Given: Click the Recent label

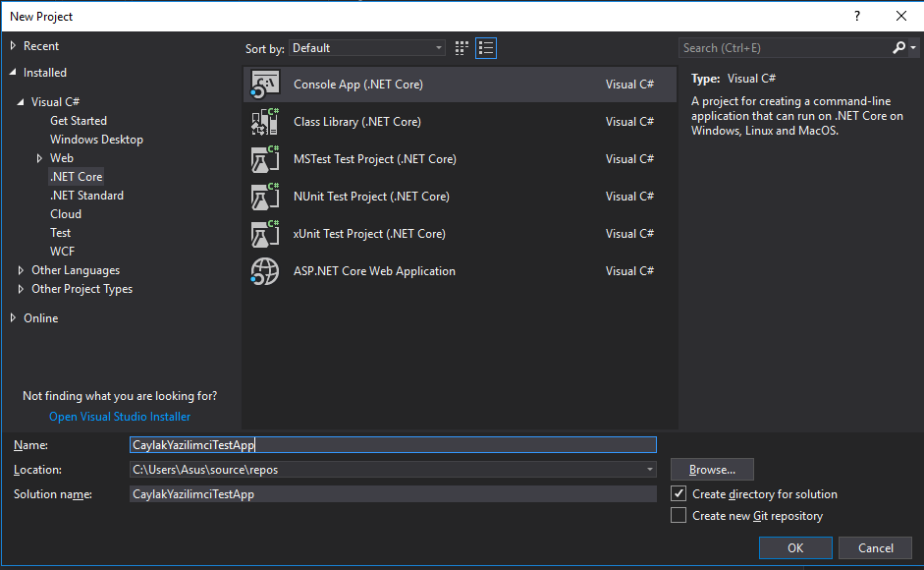Looking at the screenshot, I should pyautogui.click(x=40, y=46).
